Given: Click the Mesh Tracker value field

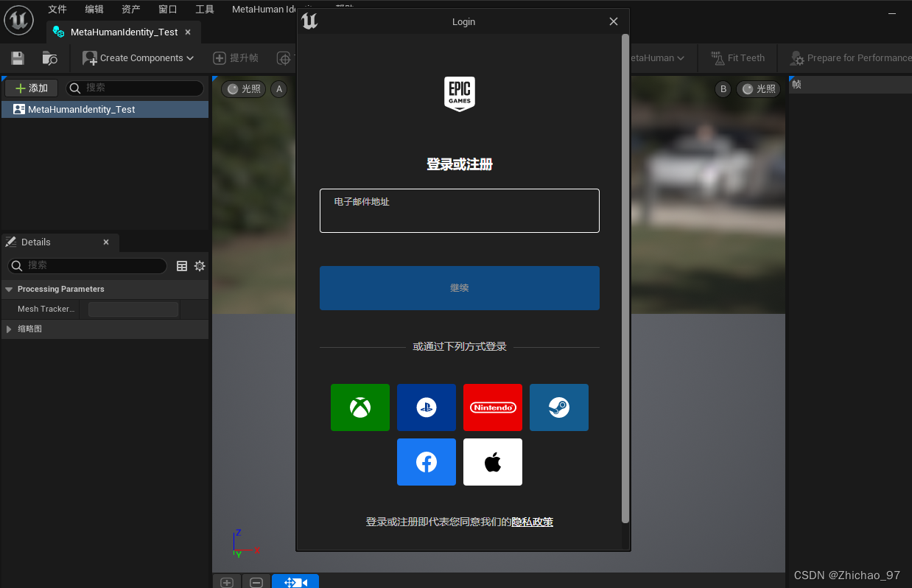Looking at the screenshot, I should [133, 309].
